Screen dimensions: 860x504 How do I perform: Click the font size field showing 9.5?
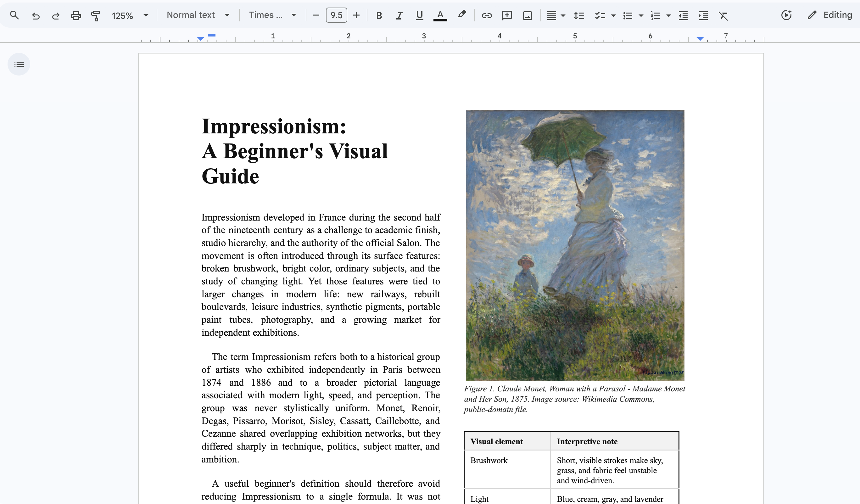point(337,15)
